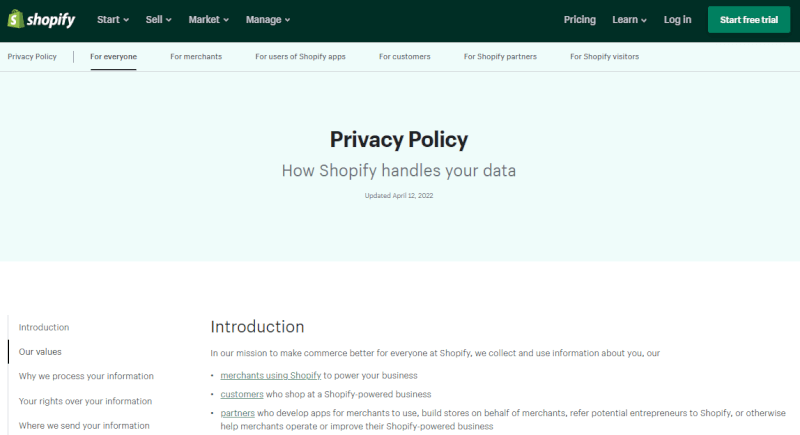Open the Market dropdown menu
This screenshot has height=435, width=800.
(208, 19)
